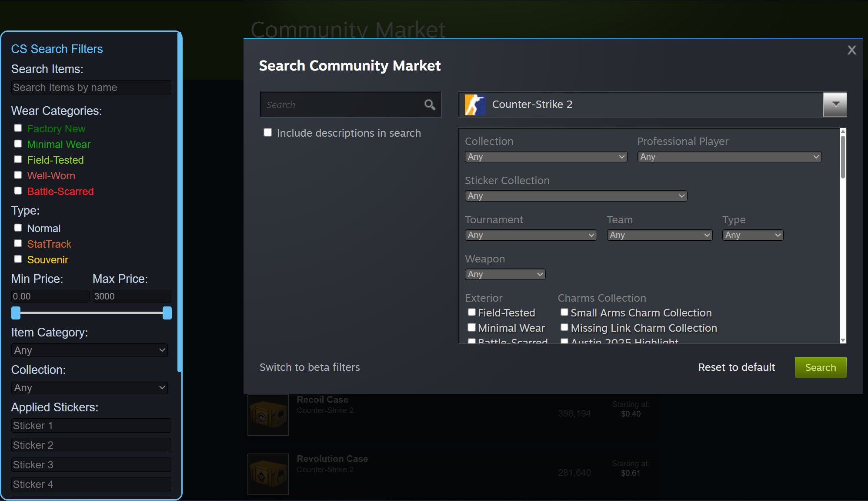Click Switch to beta filters link

[x=310, y=367]
